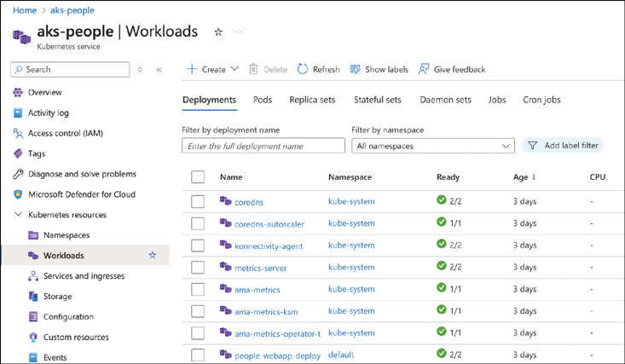Screen dimensions: 625x364
Task: Check the coredns deployment checkbox
Action: [198, 202]
